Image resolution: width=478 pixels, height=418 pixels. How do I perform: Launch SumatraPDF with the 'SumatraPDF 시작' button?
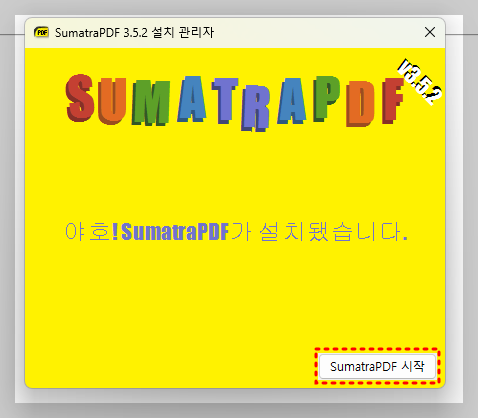(377, 366)
